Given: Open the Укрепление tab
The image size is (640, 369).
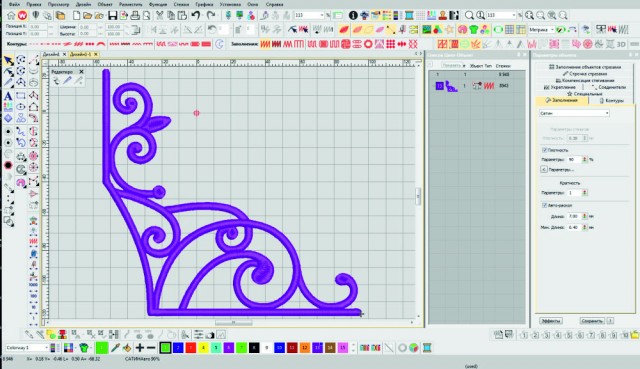Looking at the screenshot, I should [560, 87].
